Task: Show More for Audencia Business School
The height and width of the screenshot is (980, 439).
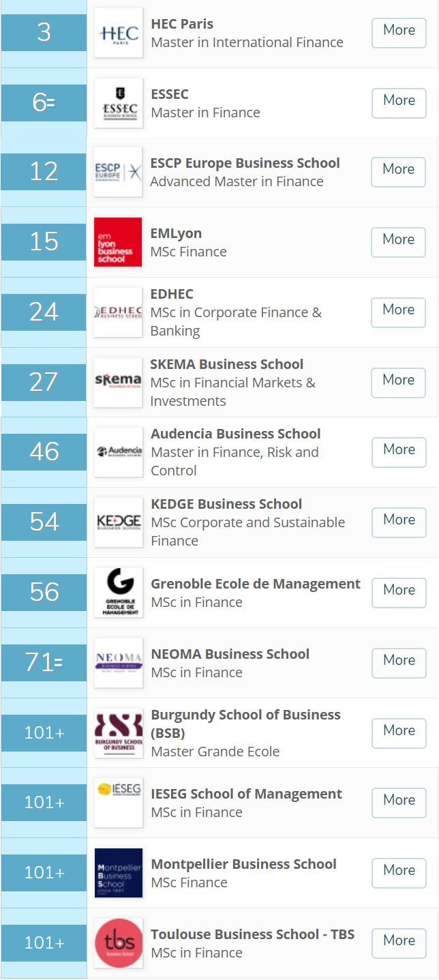Action: [x=399, y=452]
